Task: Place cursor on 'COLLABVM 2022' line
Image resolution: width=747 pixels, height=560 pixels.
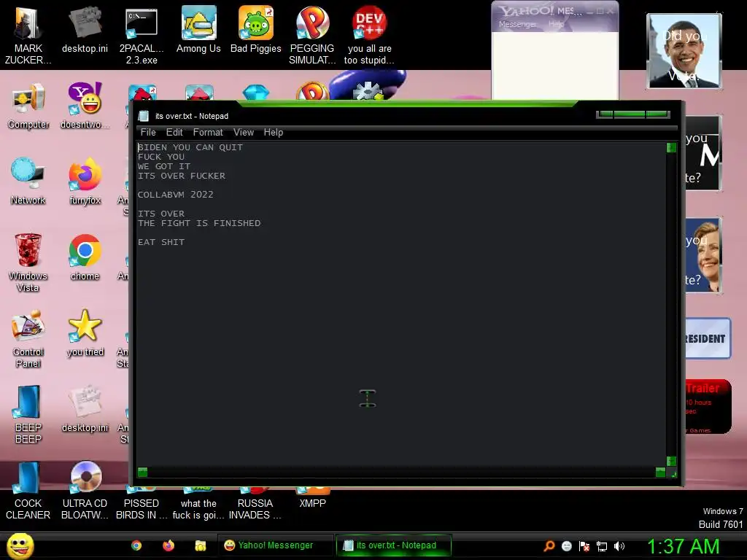Action: [x=175, y=194]
